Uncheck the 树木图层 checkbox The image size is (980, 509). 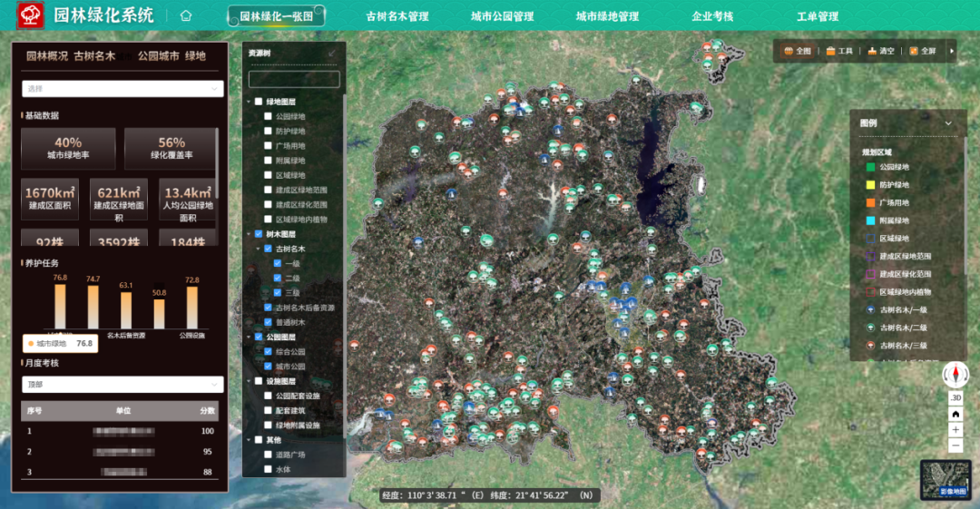258,234
